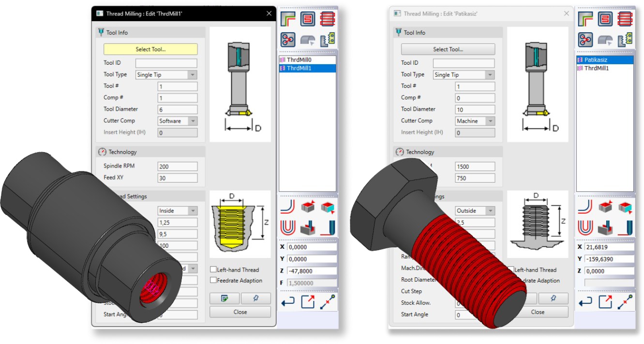Viewport: 644px width, 344px height.
Task: Click tool diagram thumbnail in ThrdMill1 dialog
Action: point(240,84)
